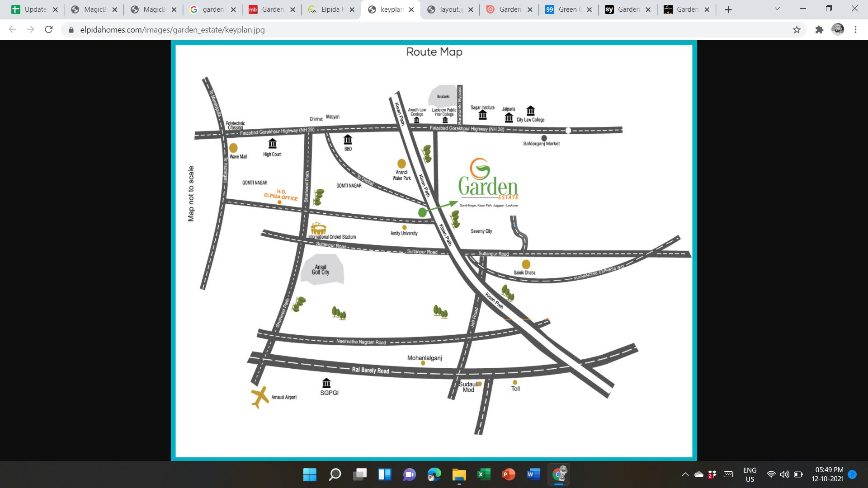Bookmark this page with the star icon
This screenshot has width=868, height=488.
pyautogui.click(x=797, y=30)
